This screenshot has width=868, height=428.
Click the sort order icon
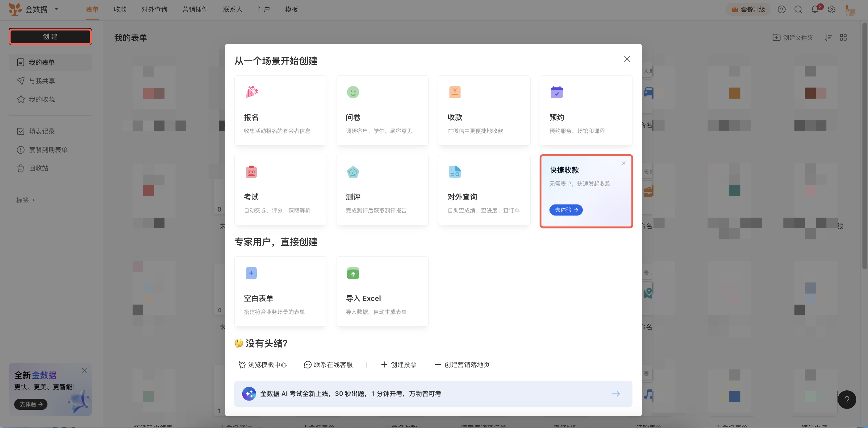click(x=828, y=37)
